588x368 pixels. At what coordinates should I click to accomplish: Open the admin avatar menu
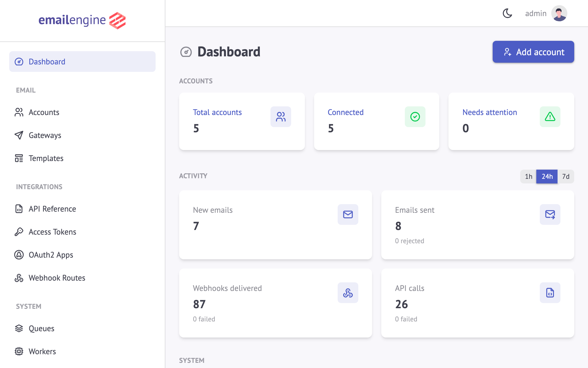[559, 13]
